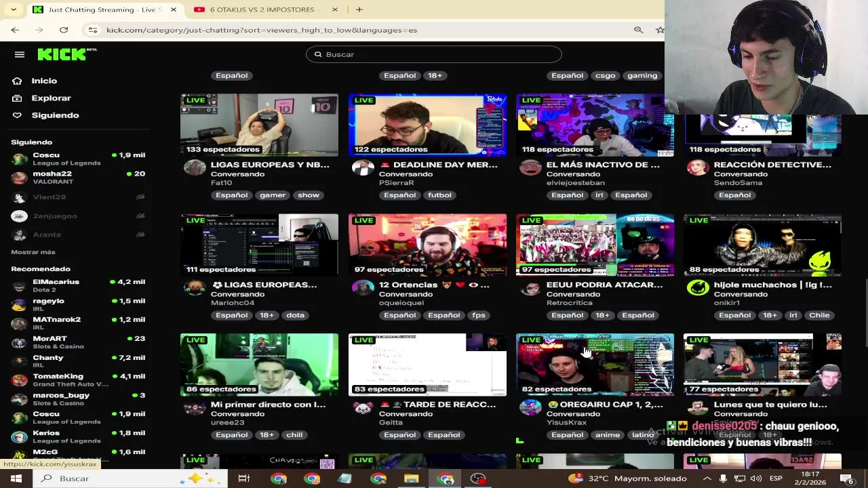Go to Explorar in sidebar
Screen dimensions: 868x488
[51, 98]
